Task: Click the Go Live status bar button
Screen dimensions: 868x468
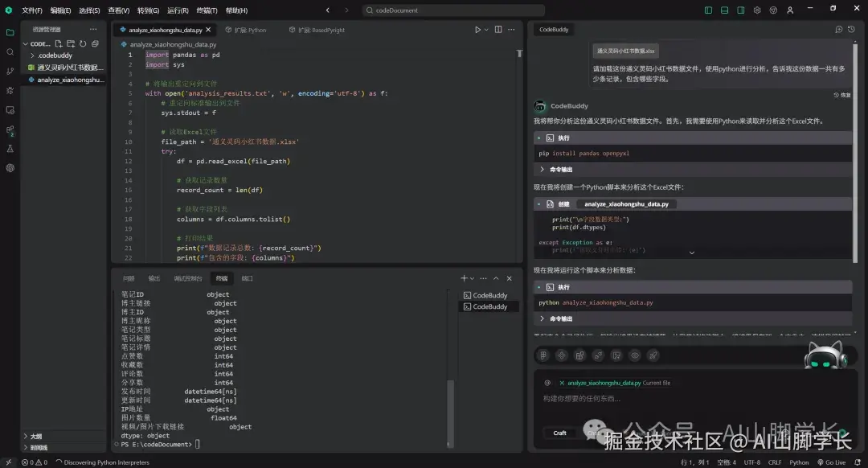Action: 832,462
